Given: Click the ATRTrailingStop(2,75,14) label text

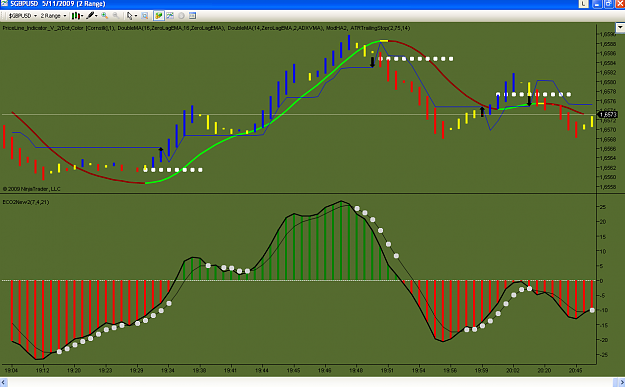Looking at the screenshot, I should point(380,28).
